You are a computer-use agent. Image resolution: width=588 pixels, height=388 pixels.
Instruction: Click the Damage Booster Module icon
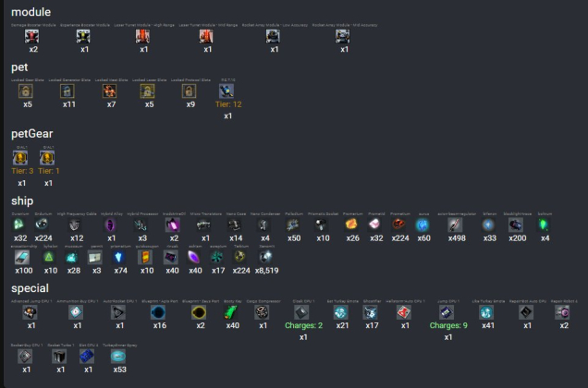point(33,36)
